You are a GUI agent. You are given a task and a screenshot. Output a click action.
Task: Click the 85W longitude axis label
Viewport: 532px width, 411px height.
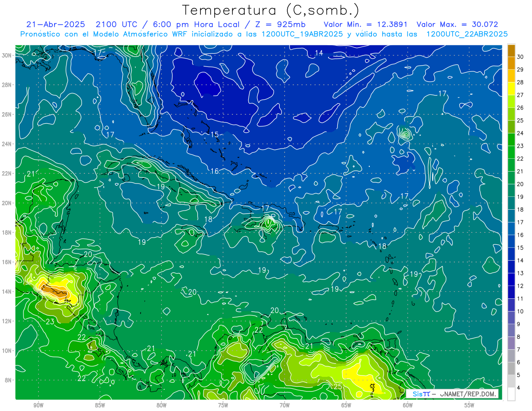click(x=100, y=405)
